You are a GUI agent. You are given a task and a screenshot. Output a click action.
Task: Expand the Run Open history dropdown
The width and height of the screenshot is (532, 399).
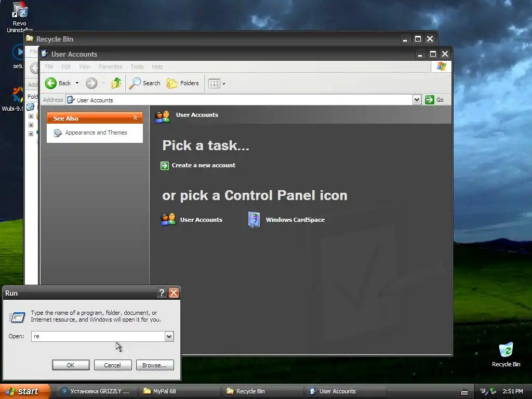coord(169,336)
